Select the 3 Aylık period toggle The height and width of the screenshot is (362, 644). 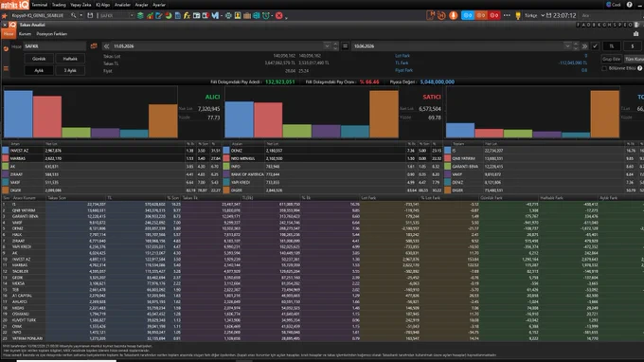(x=70, y=70)
